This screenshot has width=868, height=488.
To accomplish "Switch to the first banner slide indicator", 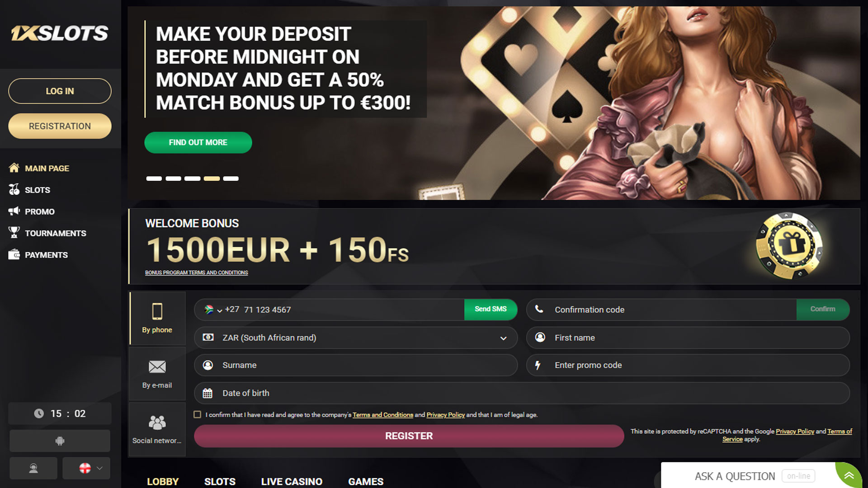I will click(154, 178).
